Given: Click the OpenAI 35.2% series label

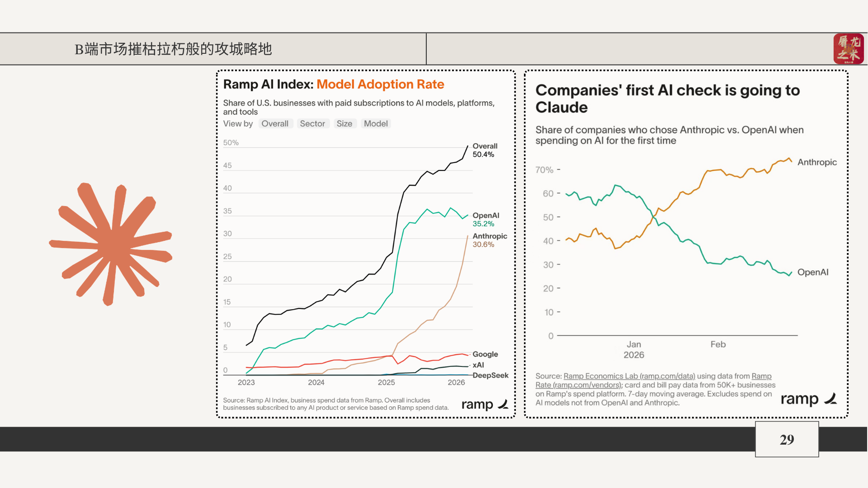Looking at the screenshot, I should (x=486, y=220).
